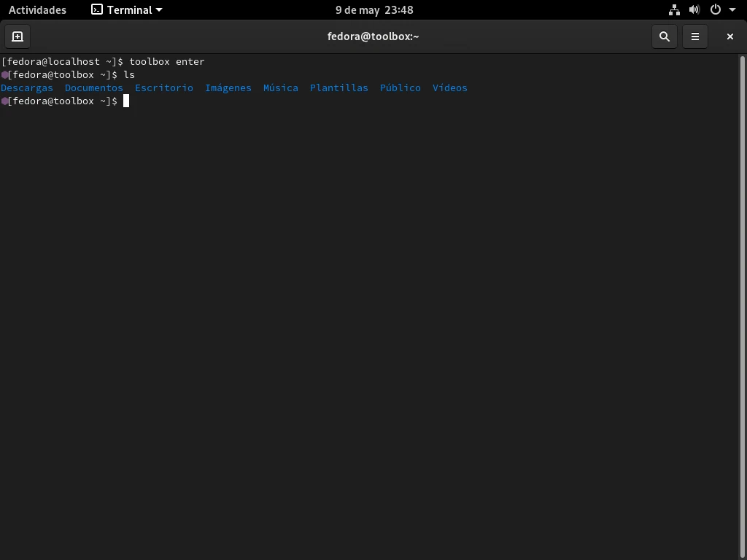Close the terminal window

click(x=729, y=36)
